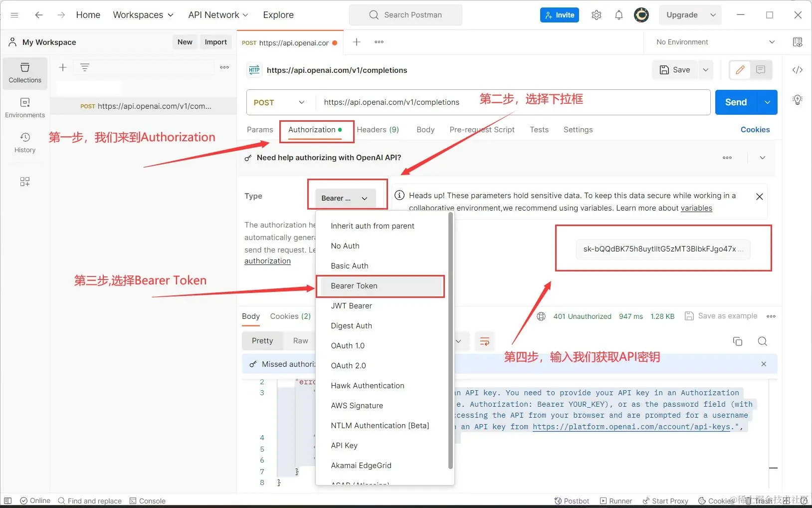The image size is (812, 508).
Task: Toggle the Online status indicator
Action: (x=34, y=501)
